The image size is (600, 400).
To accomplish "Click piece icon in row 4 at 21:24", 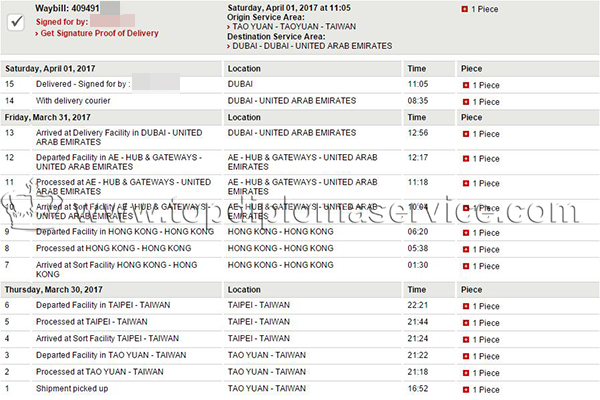I will tap(466, 340).
